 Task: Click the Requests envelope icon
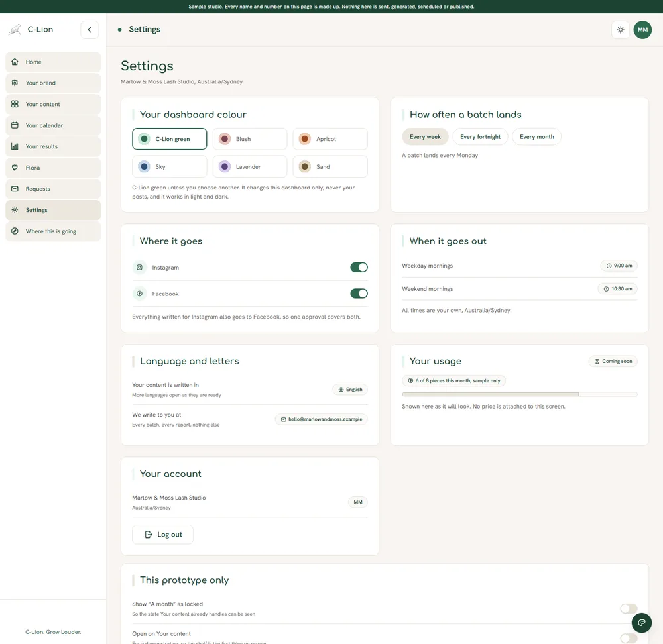click(15, 188)
